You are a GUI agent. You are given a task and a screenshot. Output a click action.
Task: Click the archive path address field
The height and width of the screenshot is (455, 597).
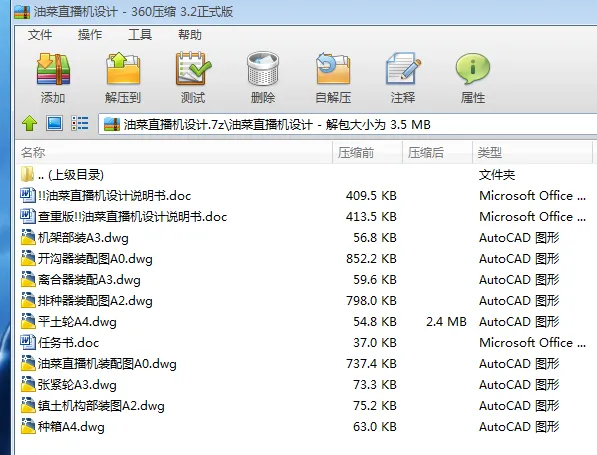(x=348, y=124)
